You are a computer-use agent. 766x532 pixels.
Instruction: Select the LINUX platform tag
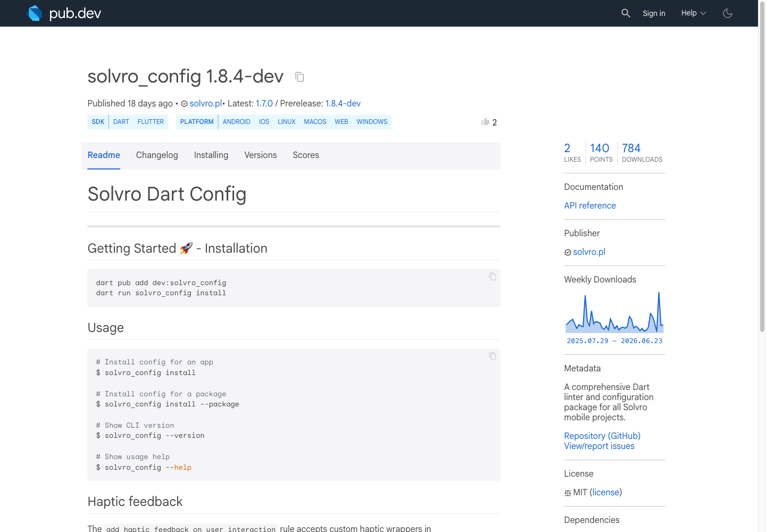[287, 122]
